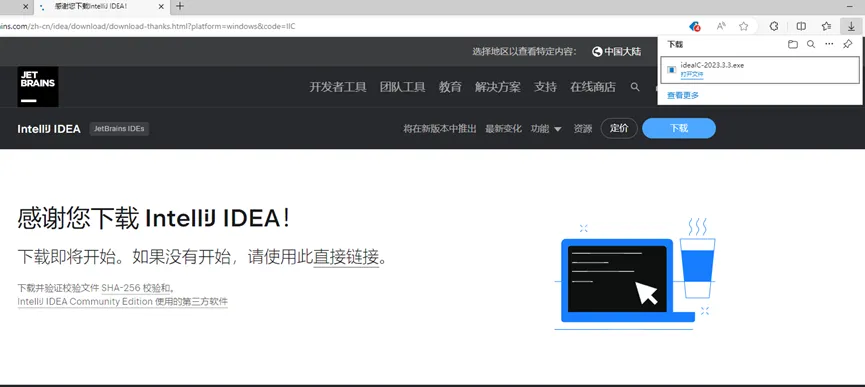Click the 感谢您下载 IntelliJ IDEA heading

(x=153, y=219)
